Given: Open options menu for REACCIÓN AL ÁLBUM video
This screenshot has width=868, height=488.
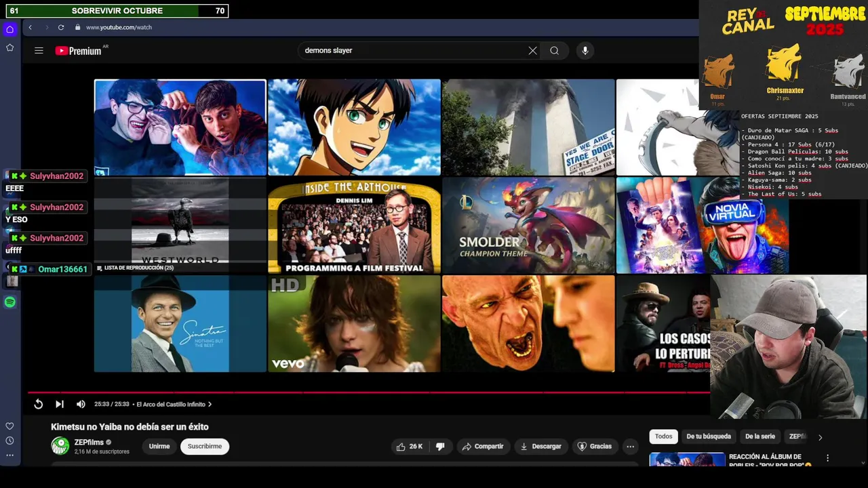Looking at the screenshot, I should (827, 458).
